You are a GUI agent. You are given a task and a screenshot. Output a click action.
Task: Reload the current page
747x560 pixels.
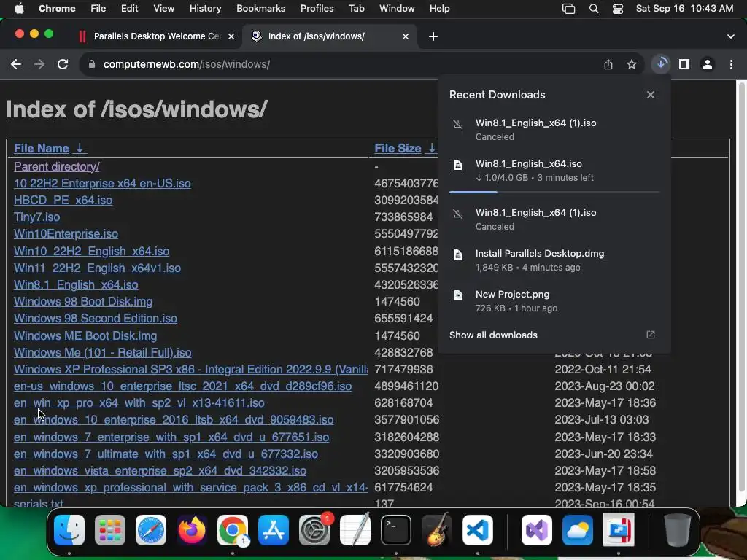[63, 64]
